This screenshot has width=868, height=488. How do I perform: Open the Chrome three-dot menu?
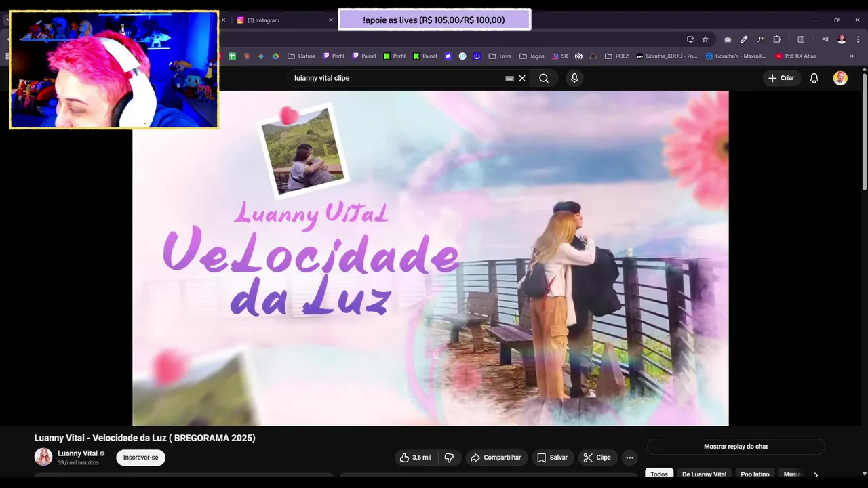point(857,39)
